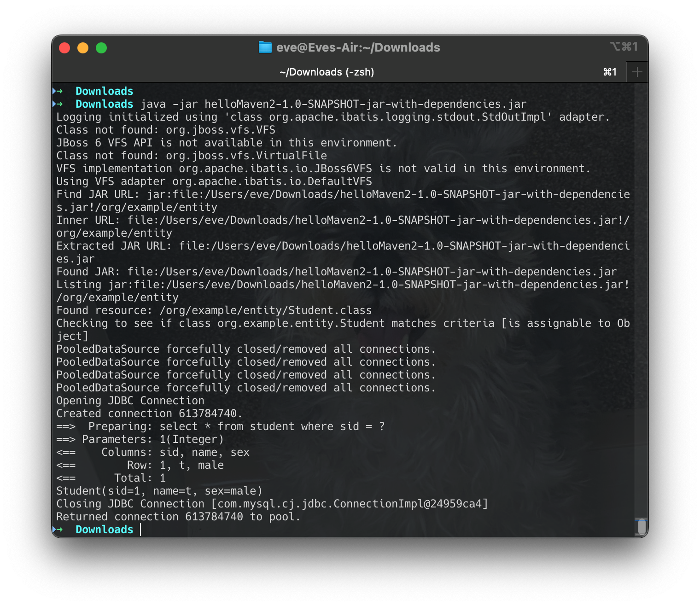The height and width of the screenshot is (606, 700).
Task: Select the ~/Downloads (-zsh) tab
Action: 328,72
